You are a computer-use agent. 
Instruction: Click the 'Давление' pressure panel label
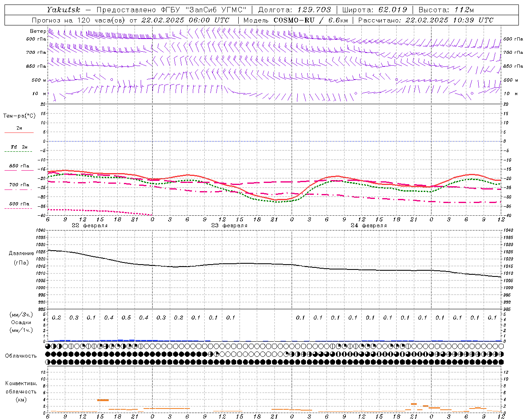coord(21,253)
